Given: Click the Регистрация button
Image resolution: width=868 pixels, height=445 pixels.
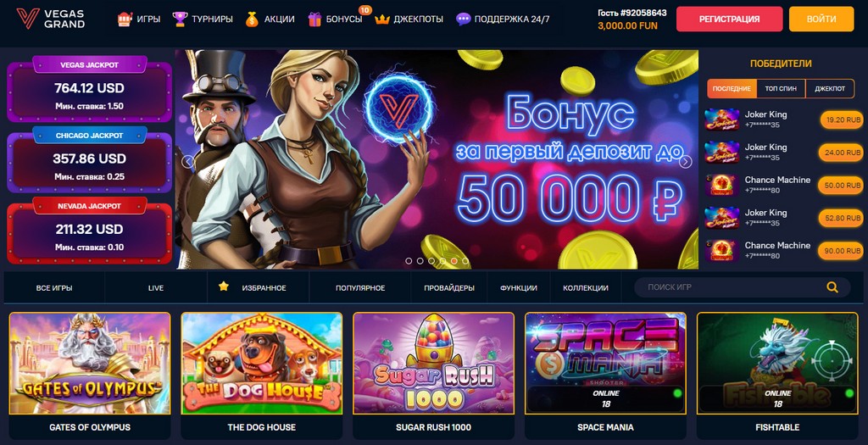Looking at the screenshot, I should tap(729, 19).
